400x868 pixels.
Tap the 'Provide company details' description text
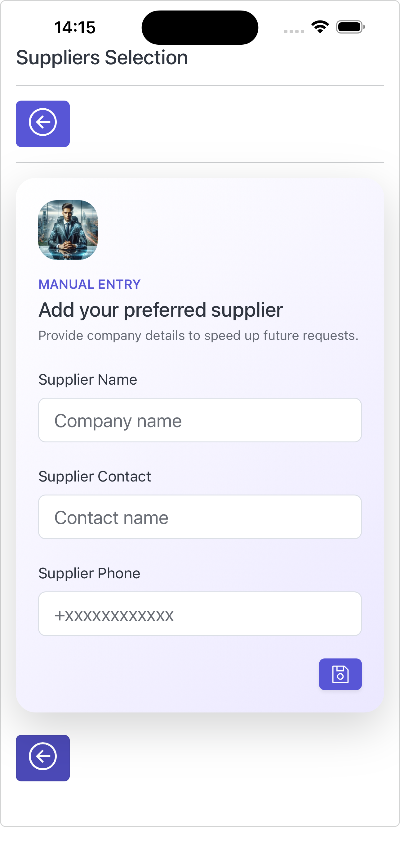coord(198,336)
